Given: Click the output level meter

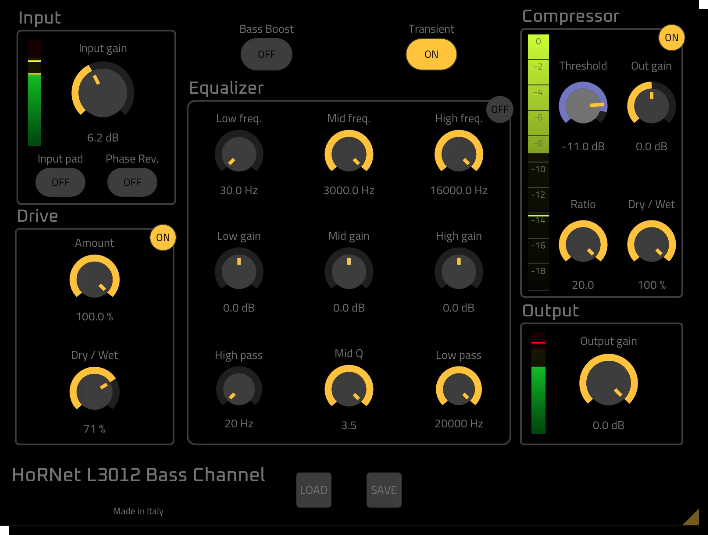Looking at the screenshot, I should tap(538, 383).
